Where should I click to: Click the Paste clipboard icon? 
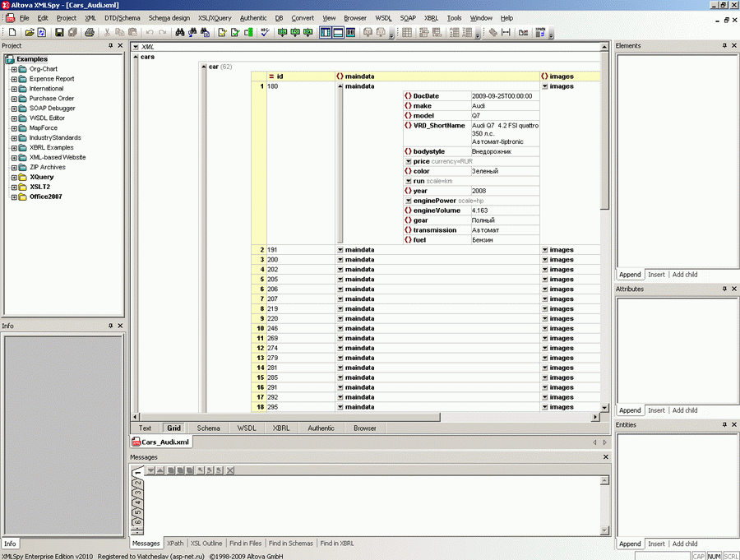[x=132, y=32]
